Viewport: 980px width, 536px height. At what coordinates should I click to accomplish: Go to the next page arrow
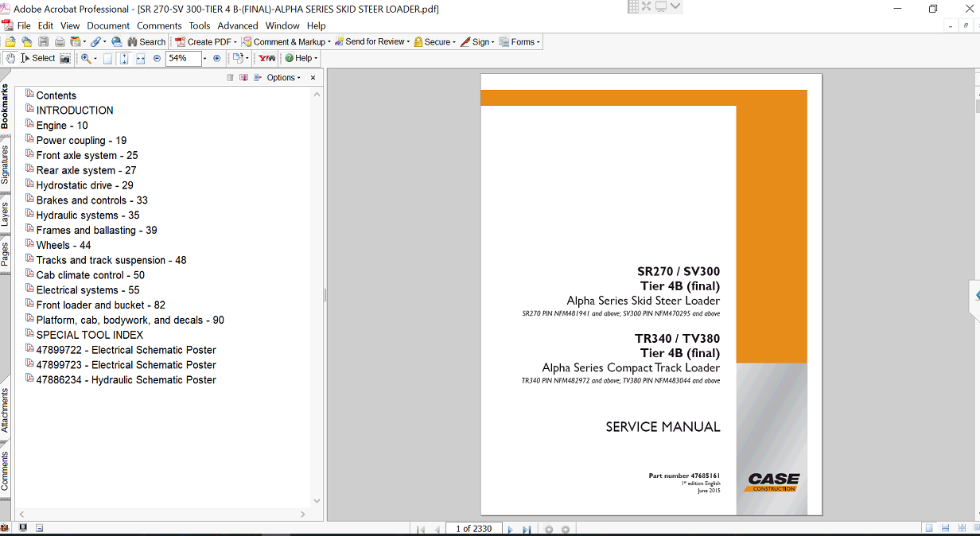(x=510, y=529)
